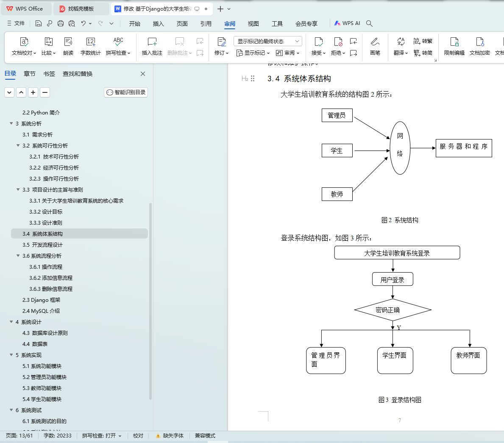This screenshot has height=443, width=504.
Task: Click the search magnifier icon
Action: click(369, 23)
